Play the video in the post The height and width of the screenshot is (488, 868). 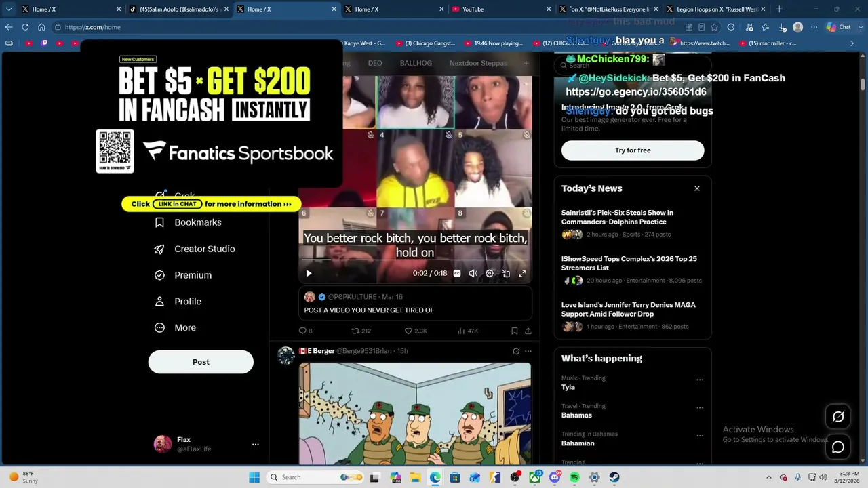(309, 273)
